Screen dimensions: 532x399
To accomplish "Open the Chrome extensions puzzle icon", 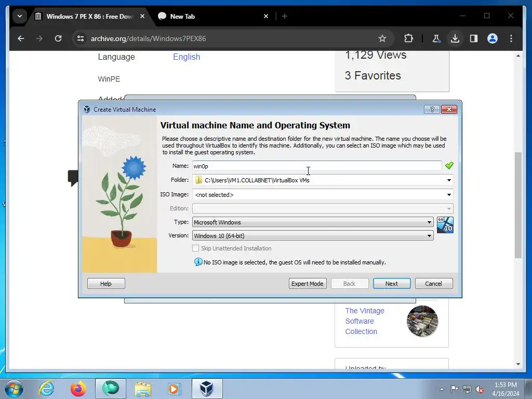I will tap(408, 38).
